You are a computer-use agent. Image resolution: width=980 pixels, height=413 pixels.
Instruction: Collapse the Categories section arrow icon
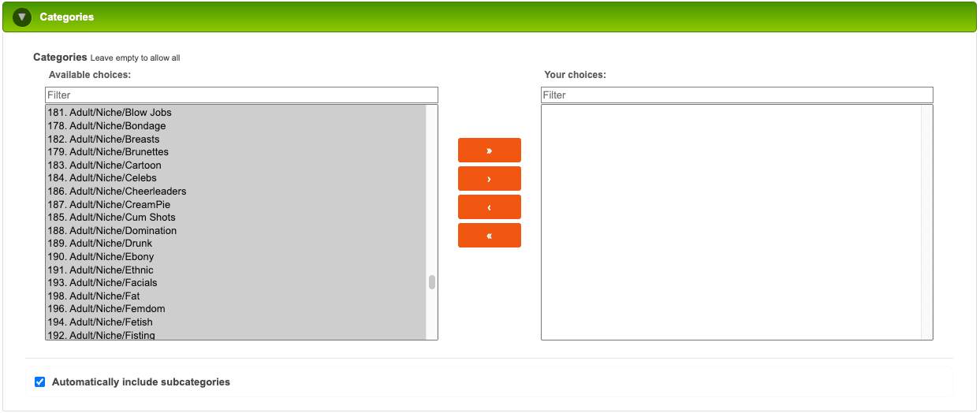pos(22,17)
